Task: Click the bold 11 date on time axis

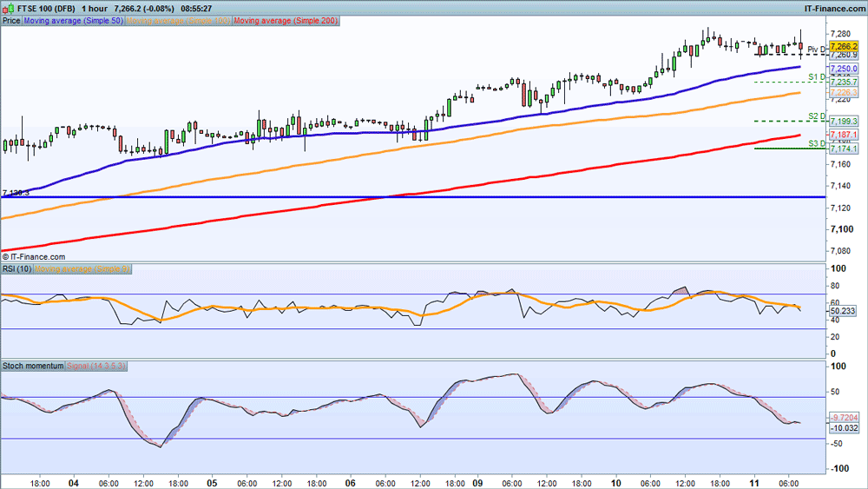Action: (754, 483)
